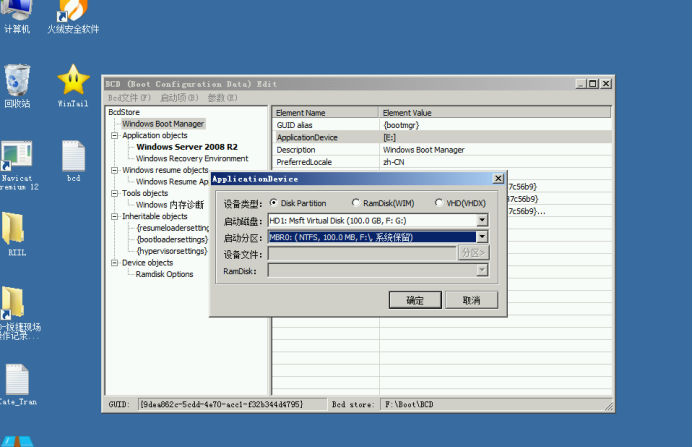
Task: Open the 启动项(B) menu
Action: (x=177, y=98)
